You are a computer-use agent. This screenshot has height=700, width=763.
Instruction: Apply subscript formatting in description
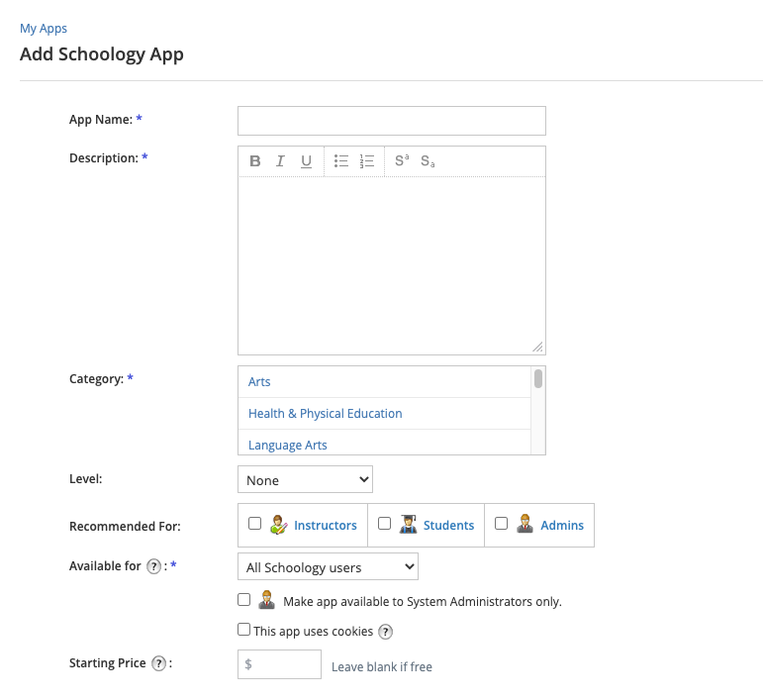[x=428, y=161]
